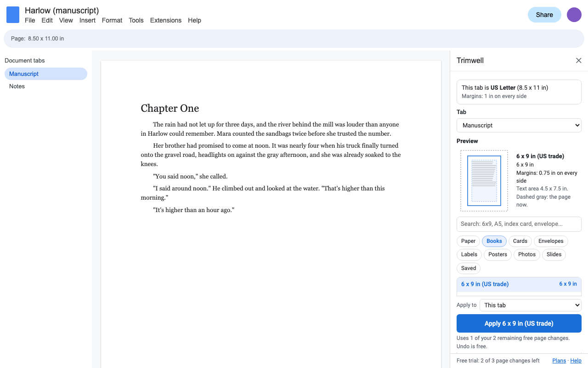Click Apply 6 x 9 in (US trade) button
588x368 pixels.
coord(519,323)
